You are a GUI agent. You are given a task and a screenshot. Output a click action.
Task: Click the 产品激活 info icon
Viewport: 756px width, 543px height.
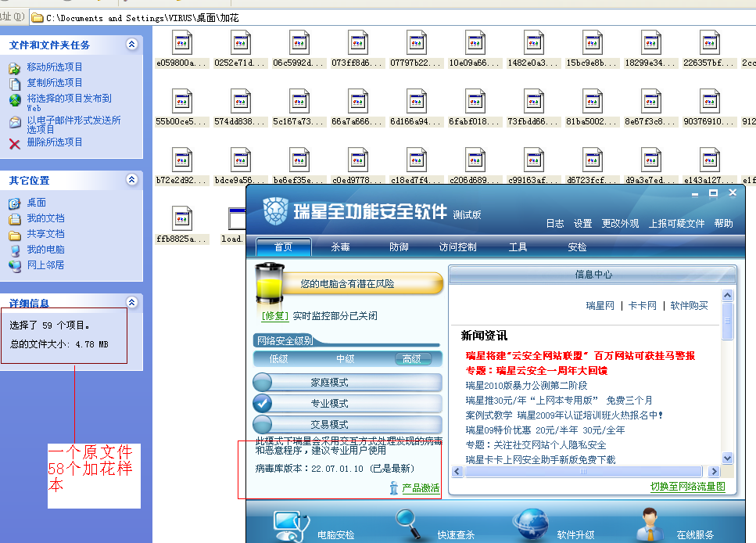coord(394,488)
